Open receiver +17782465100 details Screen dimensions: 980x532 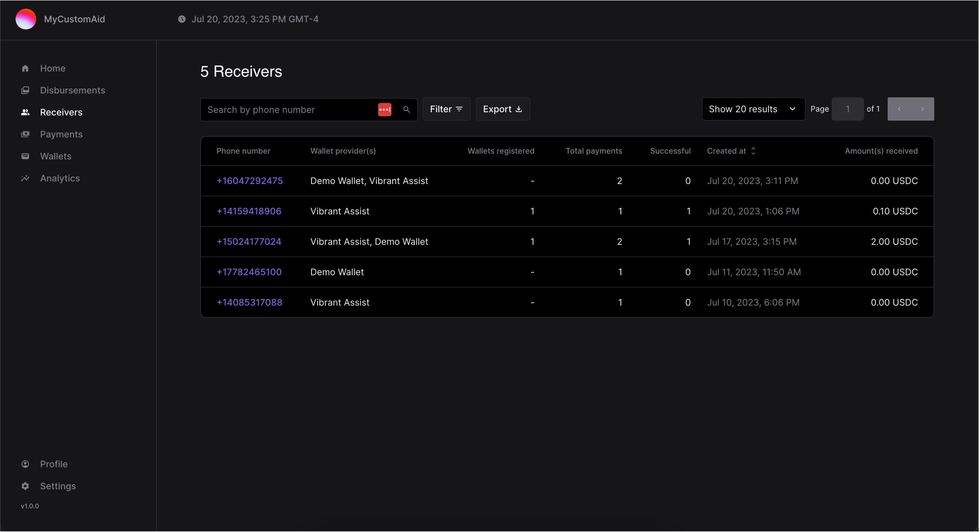tap(249, 272)
